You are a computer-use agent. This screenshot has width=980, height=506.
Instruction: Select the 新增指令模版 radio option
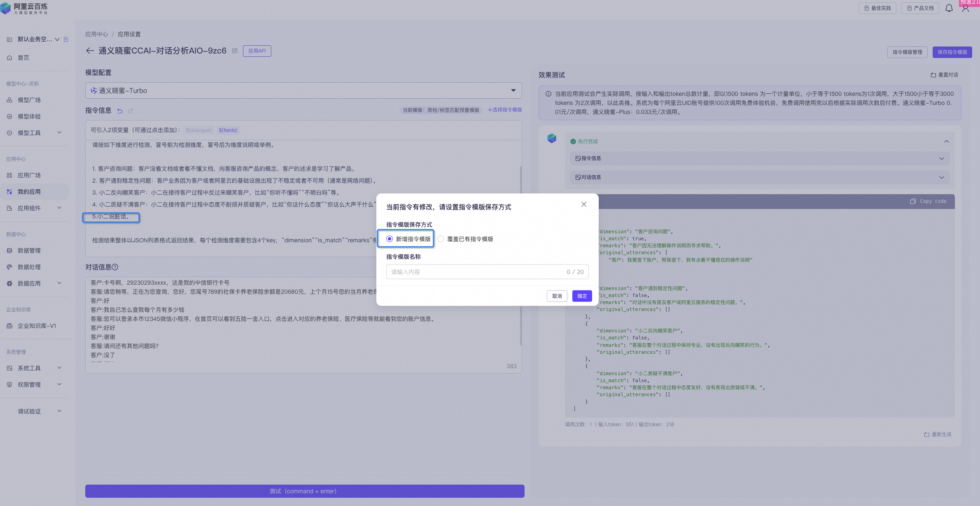pos(390,239)
